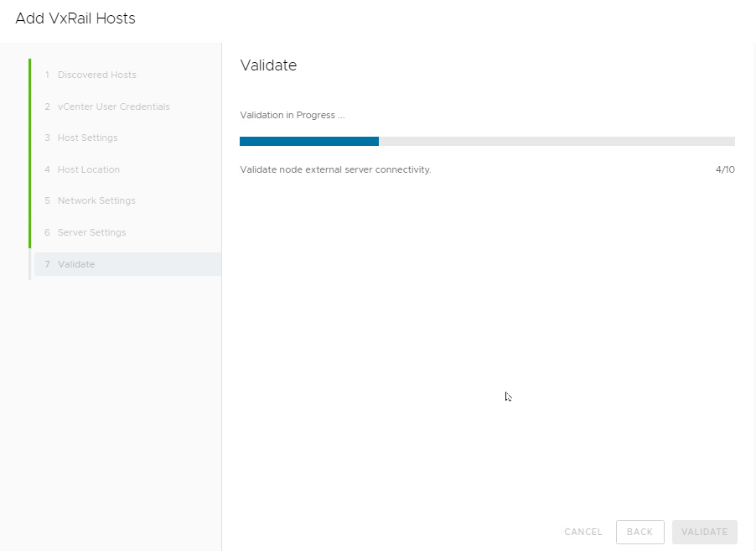Click step number 7 in wizard
This screenshot has width=756, height=551.
click(47, 264)
